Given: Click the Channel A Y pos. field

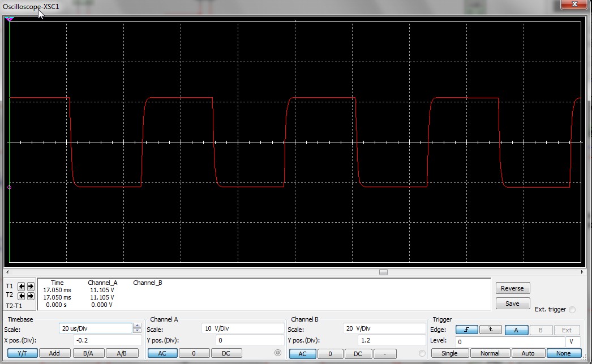Looking at the screenshot, I should [x=250, y=340].
